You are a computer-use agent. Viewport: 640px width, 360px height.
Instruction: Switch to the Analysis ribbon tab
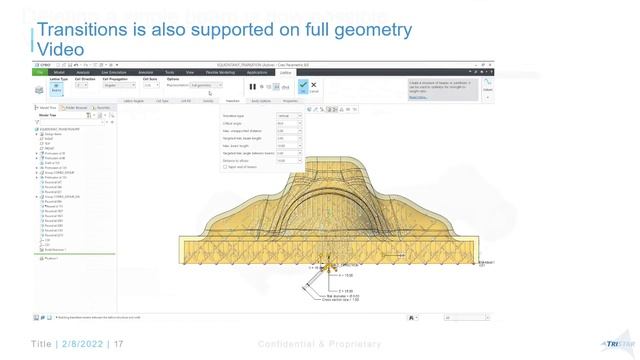pos(83,72)
